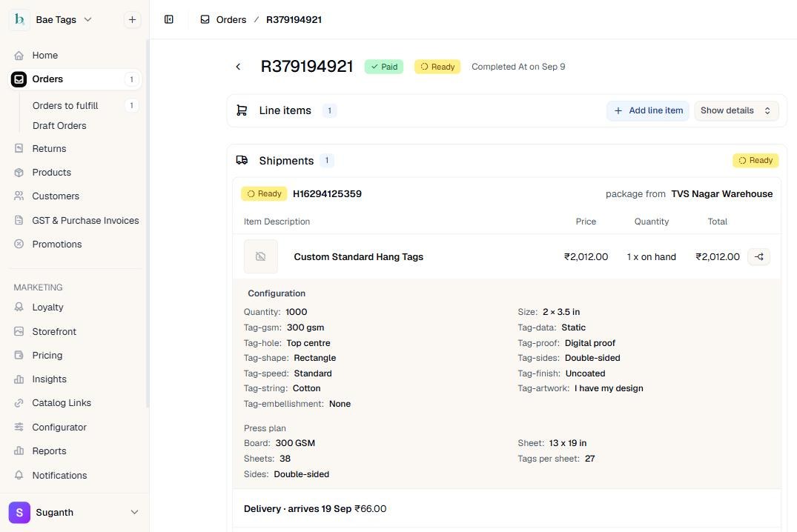Click the Bae Tags logo icon

19,19
